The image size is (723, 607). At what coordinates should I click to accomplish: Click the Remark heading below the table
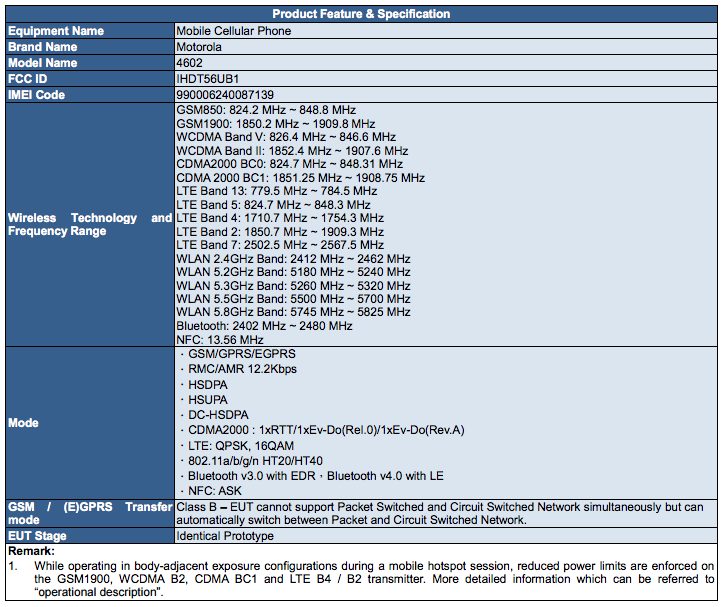click(x=31, y=551)
